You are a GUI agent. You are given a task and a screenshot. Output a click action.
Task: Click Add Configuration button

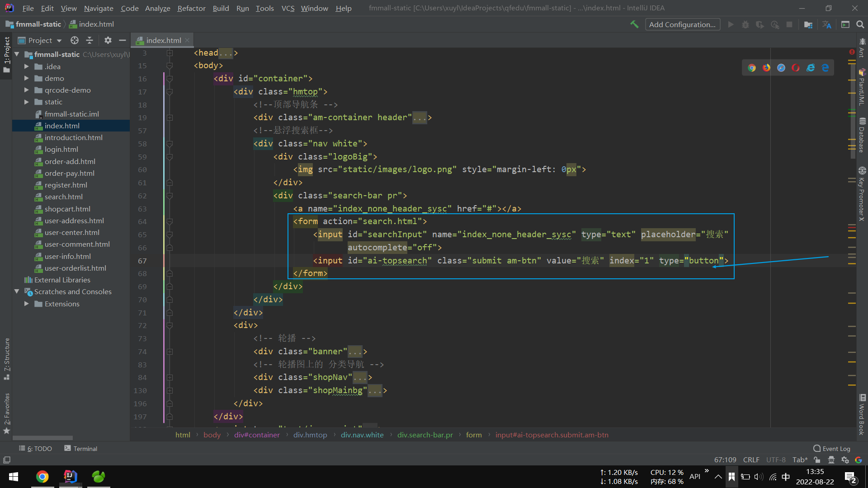click(683, 24)
